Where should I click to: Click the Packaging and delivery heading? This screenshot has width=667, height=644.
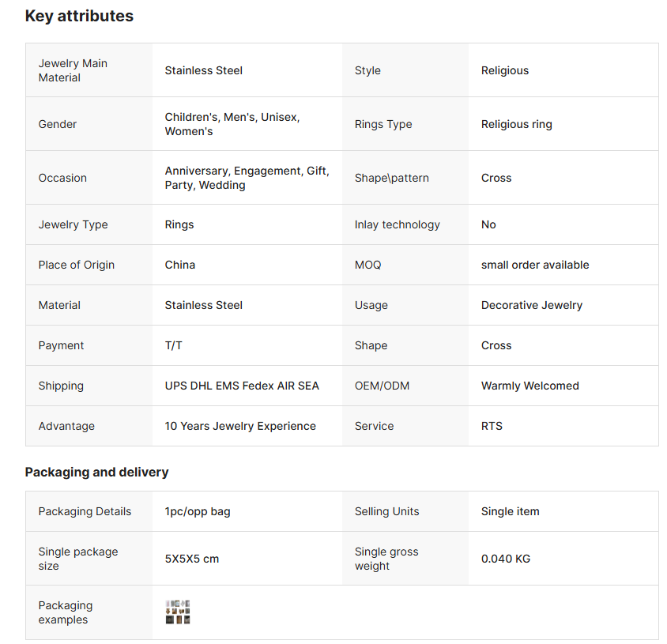[x=96, y=472]
